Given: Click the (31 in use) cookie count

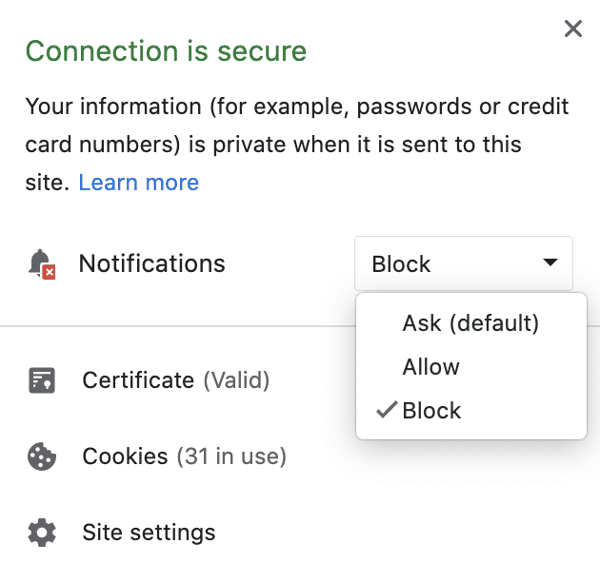Looking at the screenshot, I should [231, 456].
